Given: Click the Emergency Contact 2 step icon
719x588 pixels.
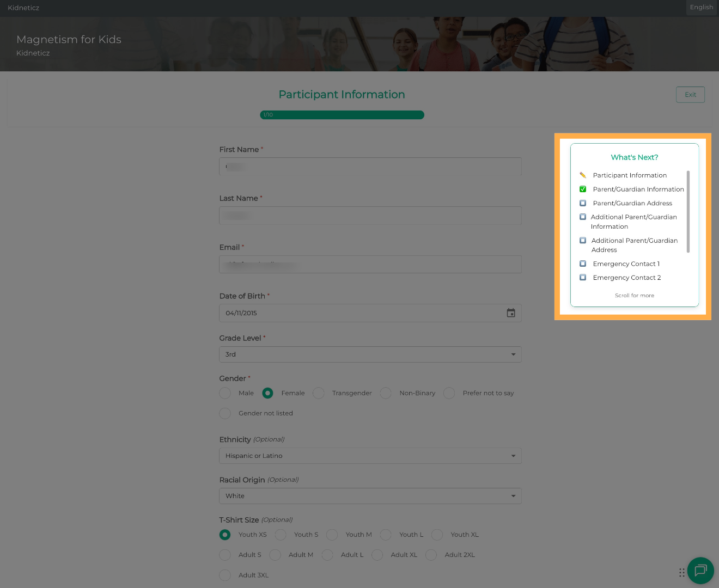Looking at the screenshot, I should [583, 278].
